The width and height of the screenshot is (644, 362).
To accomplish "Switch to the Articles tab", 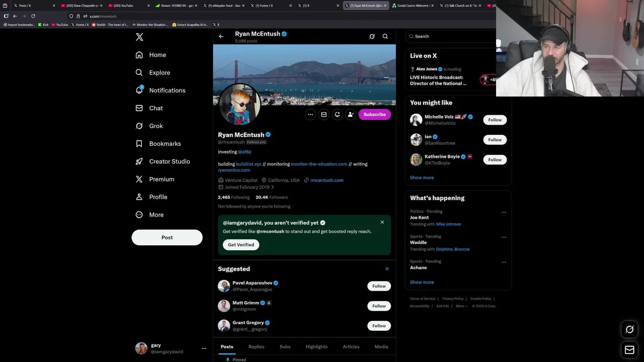I will click(351, 346).
